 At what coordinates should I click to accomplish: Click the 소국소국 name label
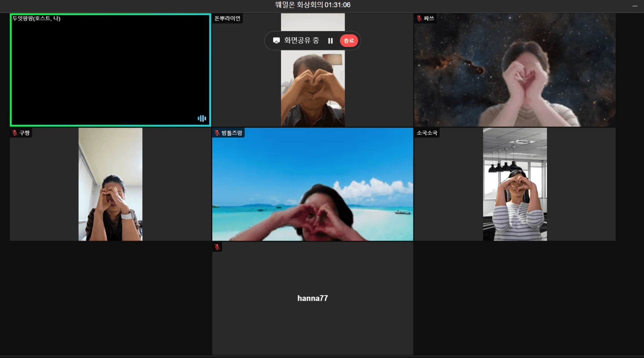coord(427,133)
